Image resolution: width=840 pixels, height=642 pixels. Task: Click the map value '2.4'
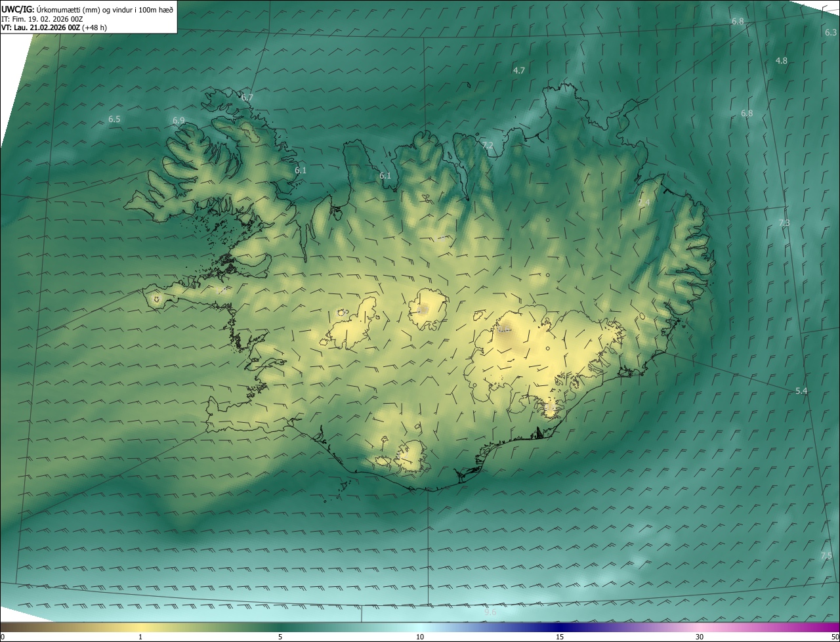coord(644,203)
